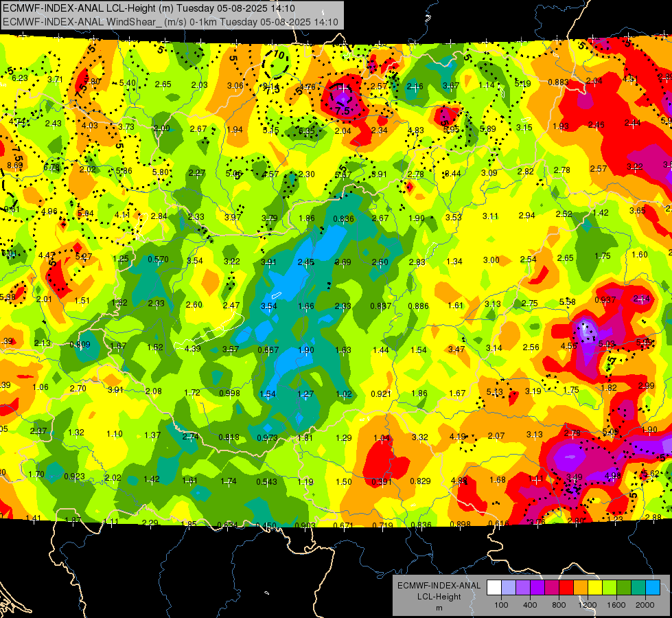Viewport: 672px width, 618px height.
Task: Click the wind shear value 2.07
Action: (496, 436)
